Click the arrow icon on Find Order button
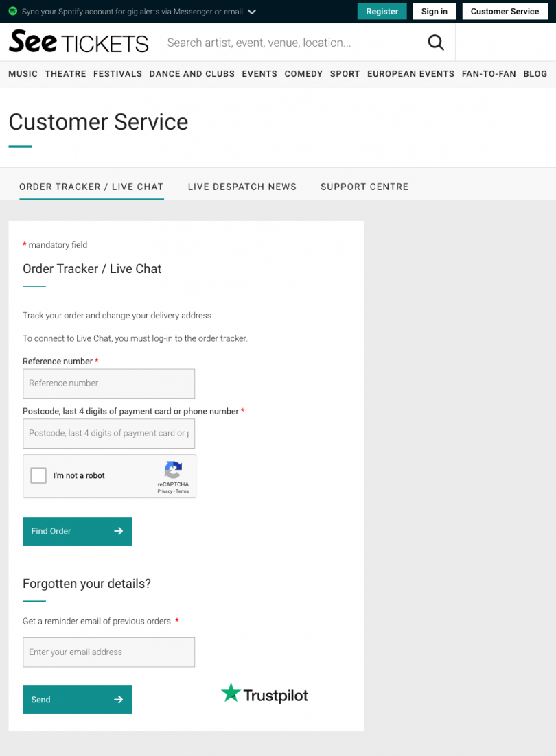 click(118, 531)
